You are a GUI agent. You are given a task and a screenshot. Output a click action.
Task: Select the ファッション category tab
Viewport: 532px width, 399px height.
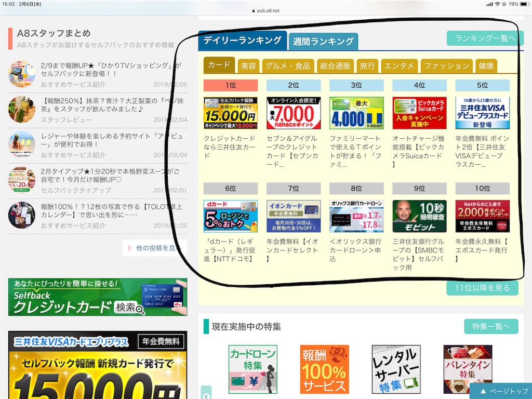446,66
